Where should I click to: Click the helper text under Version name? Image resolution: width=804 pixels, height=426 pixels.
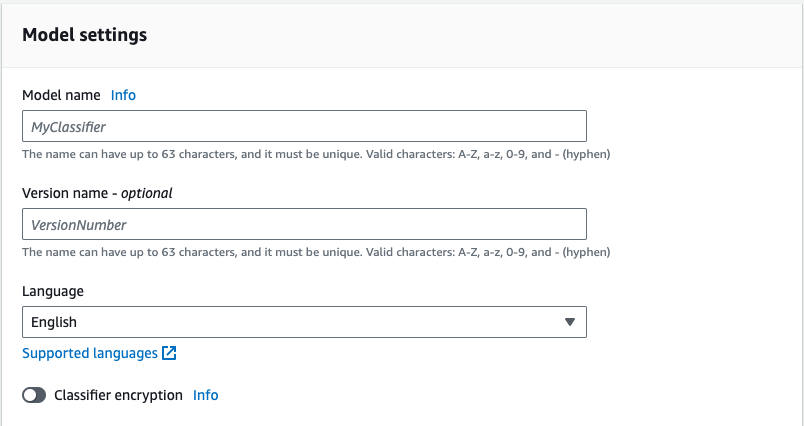tap(315, 252)
